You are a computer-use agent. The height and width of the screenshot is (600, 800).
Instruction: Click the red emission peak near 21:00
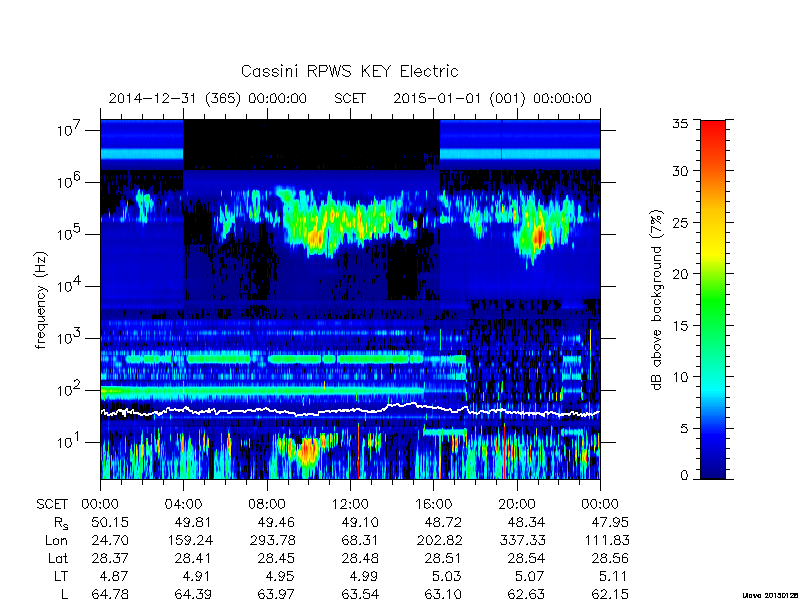538,237
